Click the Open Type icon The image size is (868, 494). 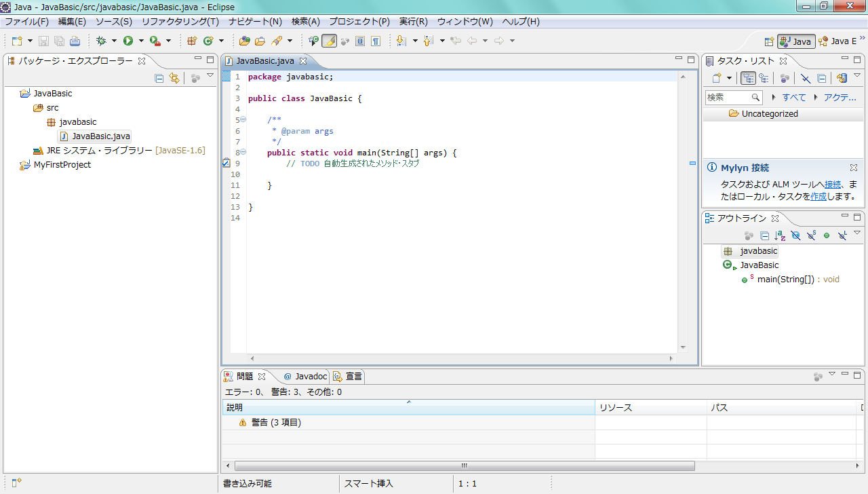click(x=245, y=41)
